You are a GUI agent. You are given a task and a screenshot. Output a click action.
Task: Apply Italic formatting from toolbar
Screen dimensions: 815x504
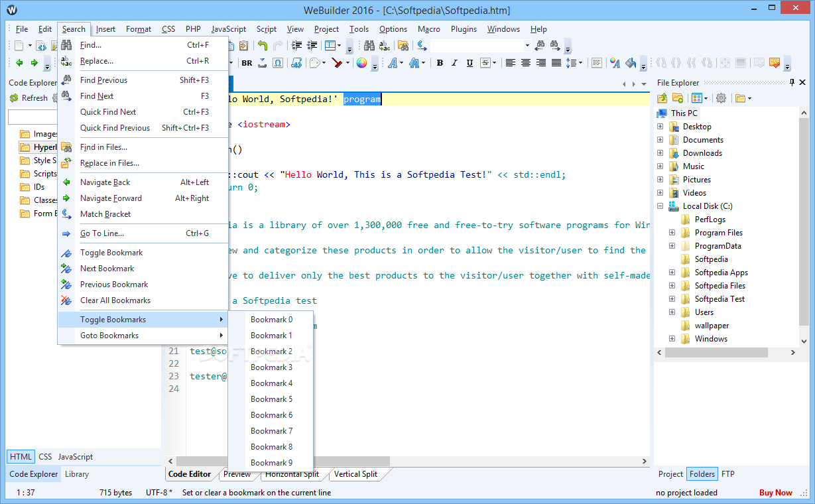[454, 63]
